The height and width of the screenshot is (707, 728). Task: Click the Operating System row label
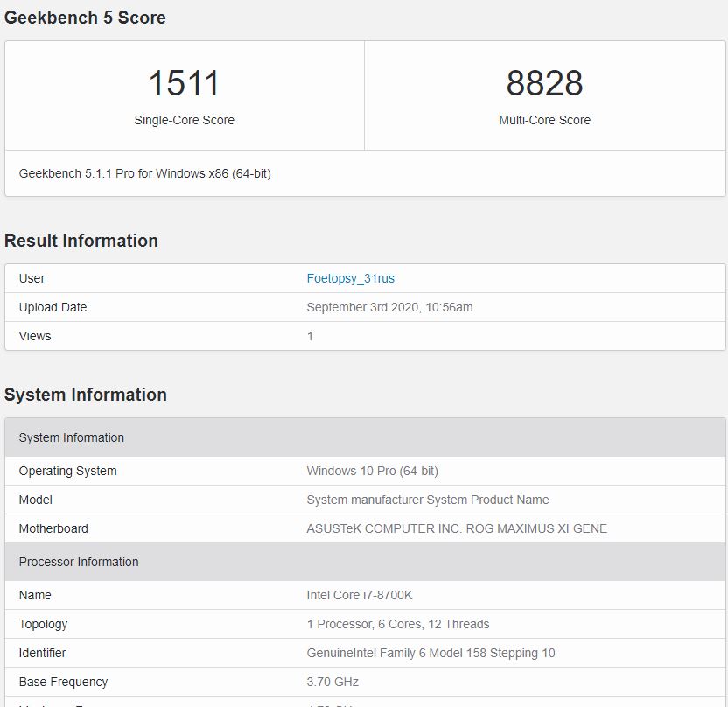[67, 471]
